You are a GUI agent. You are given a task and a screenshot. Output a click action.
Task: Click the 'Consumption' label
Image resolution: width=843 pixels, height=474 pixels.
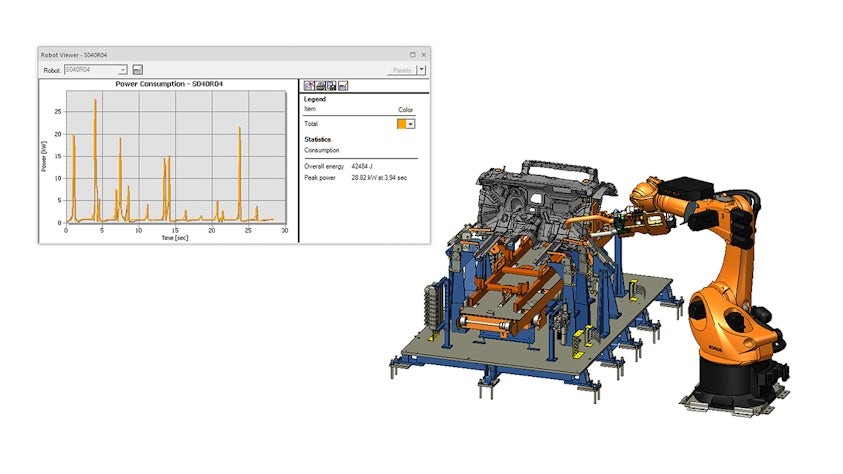click(x=322, y=150)
